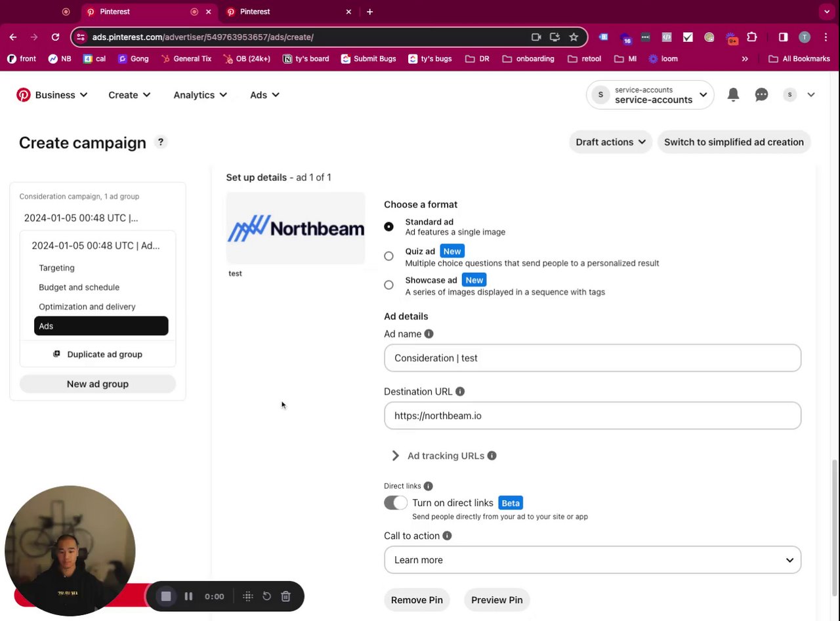840x621 pixels.
Task: Open the service-accounts account switcher
Action: (x=650, y=95)
